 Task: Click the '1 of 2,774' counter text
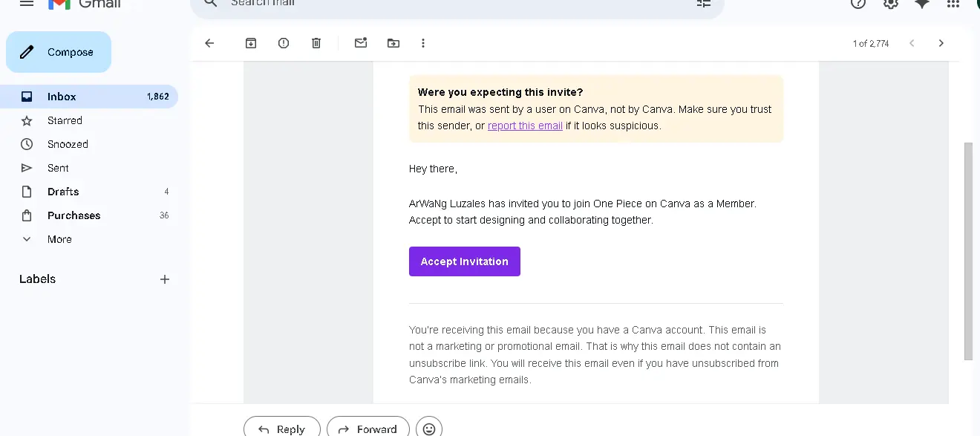(x=871, y=44)
